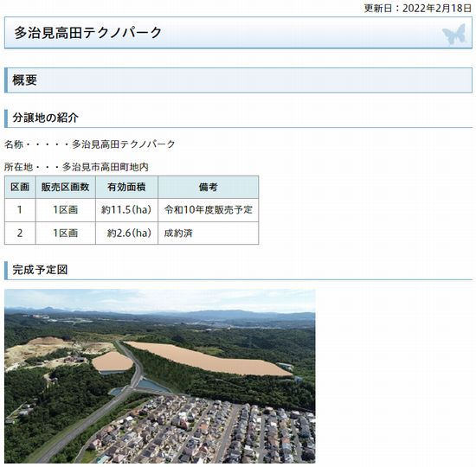Click the 区画 column header
This screenshot has height=467, width=476.
pyautogui.click(x=20, y=187)
